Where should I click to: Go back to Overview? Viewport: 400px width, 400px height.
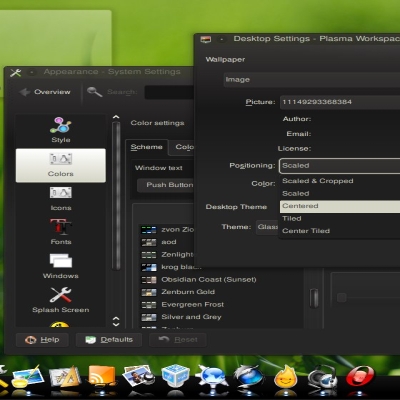point(45,92)
